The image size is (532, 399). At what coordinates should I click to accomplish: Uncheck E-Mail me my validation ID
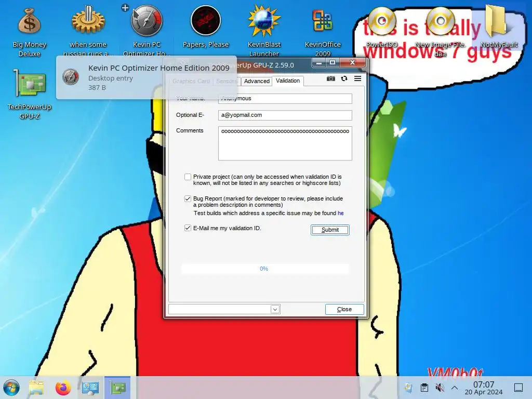click(188, 228)
